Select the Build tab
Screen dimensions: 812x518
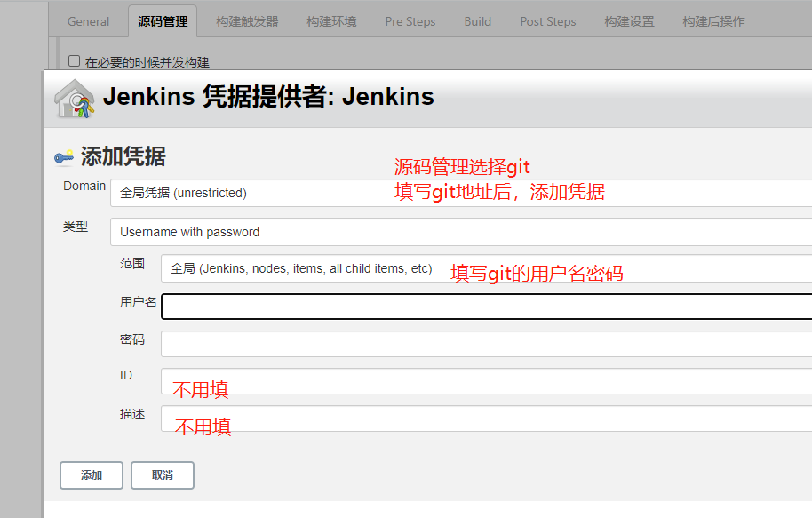477,21
